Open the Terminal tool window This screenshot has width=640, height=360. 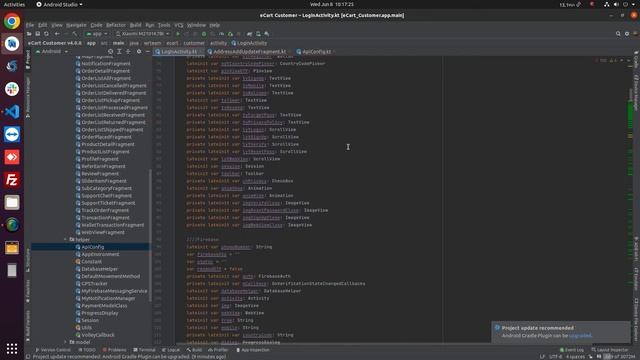point(144,350)
